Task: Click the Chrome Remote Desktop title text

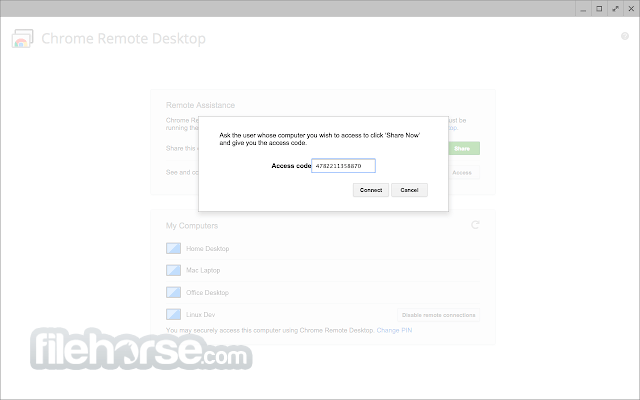Action: (123, 38)
